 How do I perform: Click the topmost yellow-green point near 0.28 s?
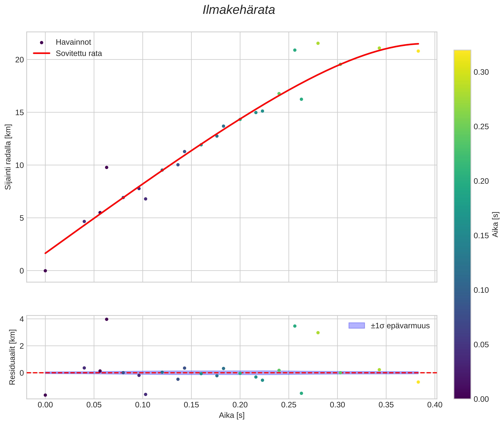(x=318, y=43)
